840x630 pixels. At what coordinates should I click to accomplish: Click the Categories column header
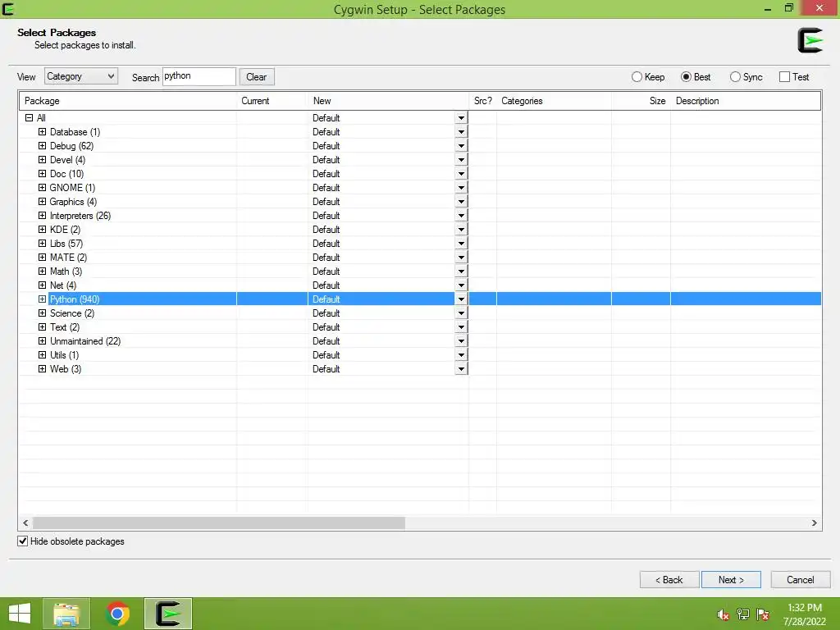(x=554, y=101)
